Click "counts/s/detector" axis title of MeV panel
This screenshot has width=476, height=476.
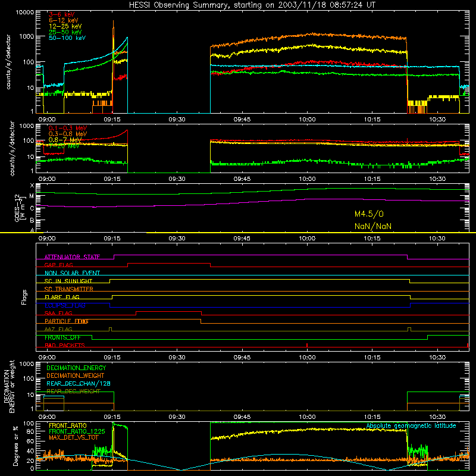(x=12, y=148)
